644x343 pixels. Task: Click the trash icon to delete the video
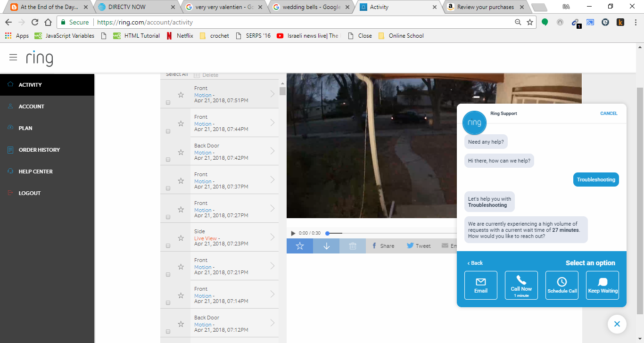pos(352,245)
